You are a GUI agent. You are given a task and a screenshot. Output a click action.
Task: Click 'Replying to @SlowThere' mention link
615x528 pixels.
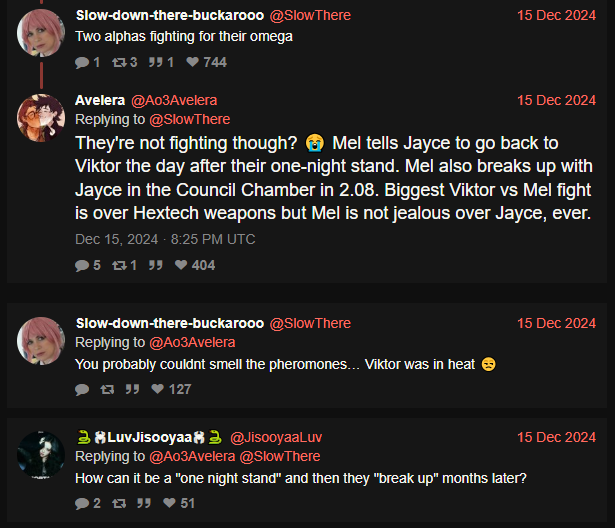pos(190,119)
